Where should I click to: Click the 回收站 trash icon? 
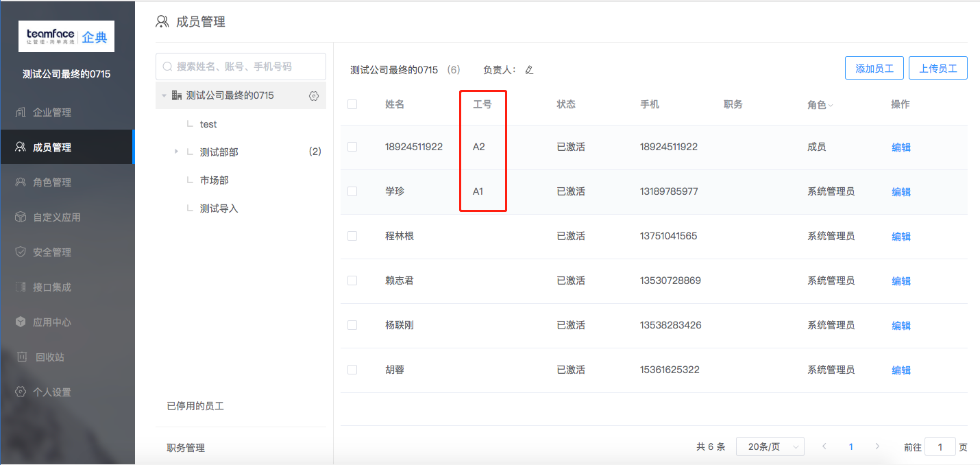pyautogui.click(x=22, y=357)
